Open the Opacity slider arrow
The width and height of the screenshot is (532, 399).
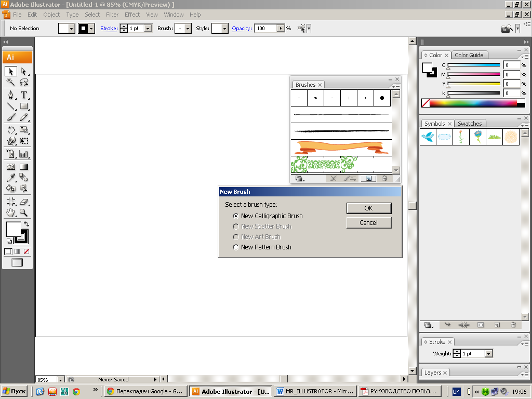pyautogui.click(x=281, y=29)
